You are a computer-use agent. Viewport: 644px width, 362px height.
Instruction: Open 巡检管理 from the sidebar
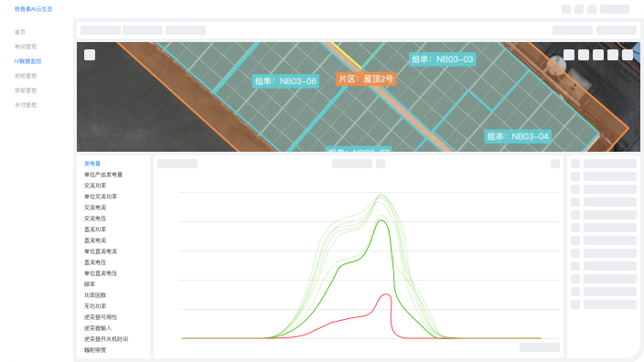point(26,76)
